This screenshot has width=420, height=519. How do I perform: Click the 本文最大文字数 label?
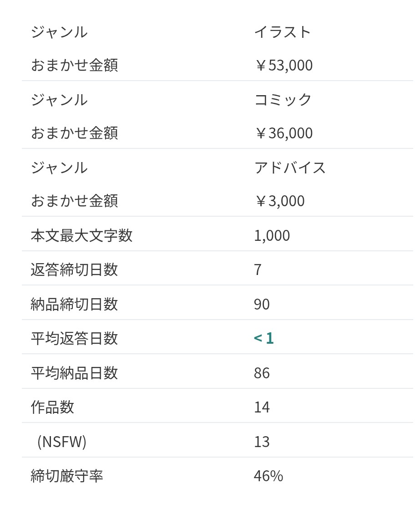click(81, 235)
